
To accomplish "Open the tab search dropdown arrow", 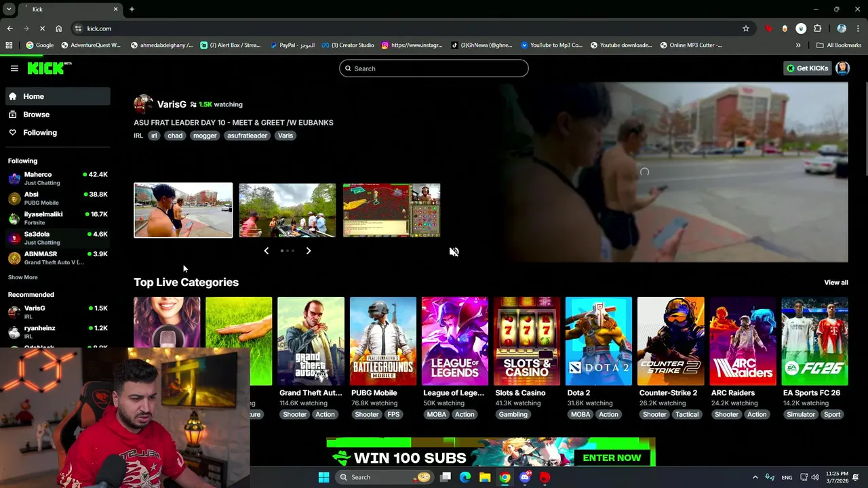I will pos(9,9).
